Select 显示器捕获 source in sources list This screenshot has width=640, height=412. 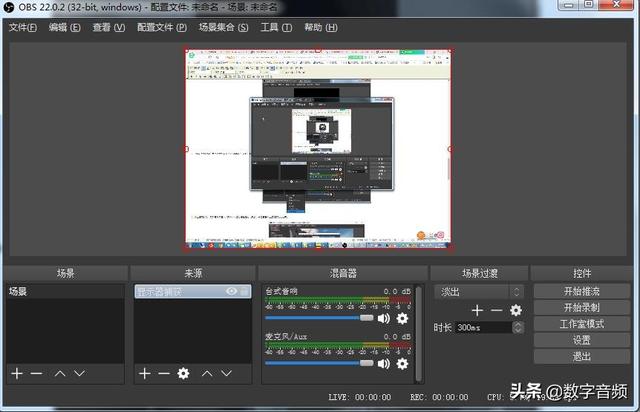[x=193, y=291]
